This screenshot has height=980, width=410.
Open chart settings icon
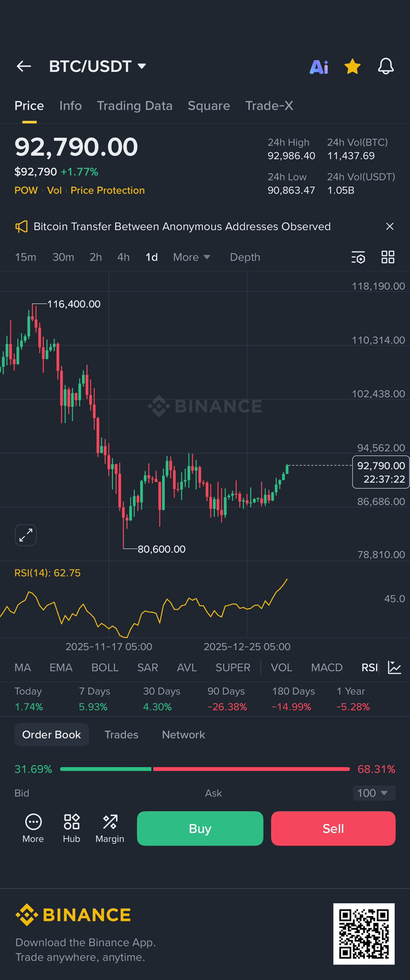359,257
